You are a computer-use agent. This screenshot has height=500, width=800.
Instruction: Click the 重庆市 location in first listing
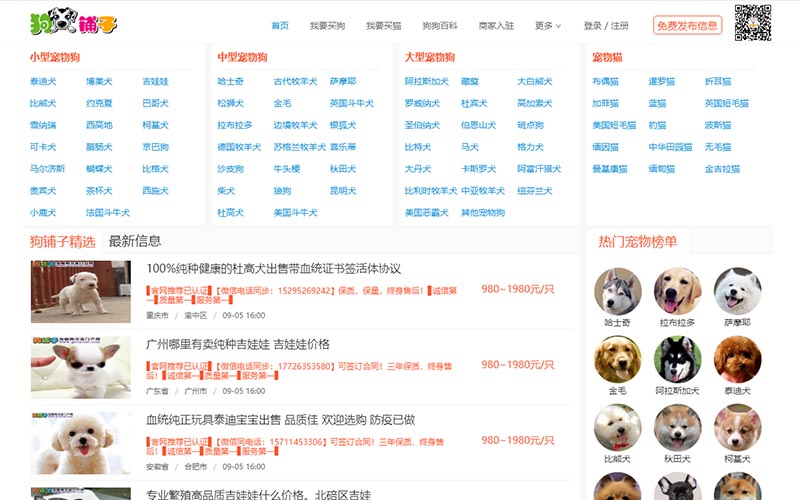click(157, 315)
